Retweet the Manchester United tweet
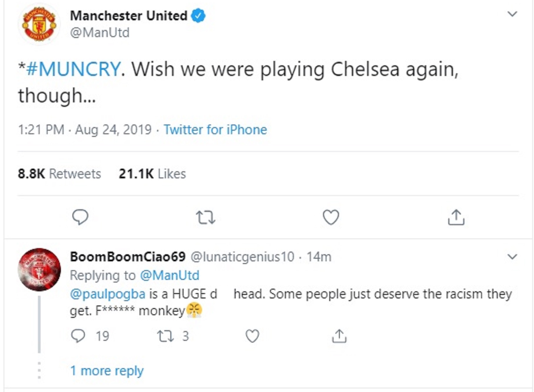Viewport: 534px width, 392px height. pyautogui.click(x=205, y=217)
